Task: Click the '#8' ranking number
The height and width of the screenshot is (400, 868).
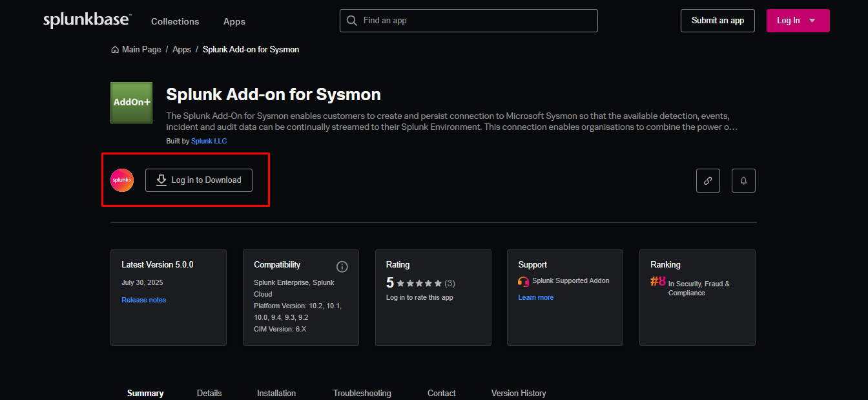Action: (x=658, y=282)
